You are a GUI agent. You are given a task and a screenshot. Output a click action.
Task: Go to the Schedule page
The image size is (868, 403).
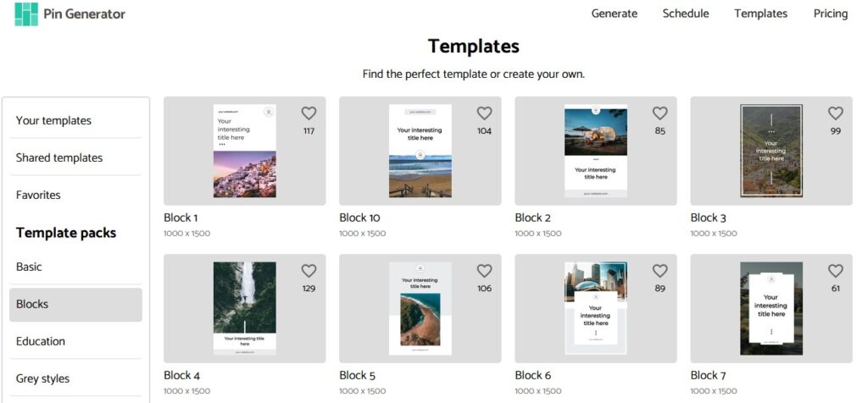click(686, 14)
